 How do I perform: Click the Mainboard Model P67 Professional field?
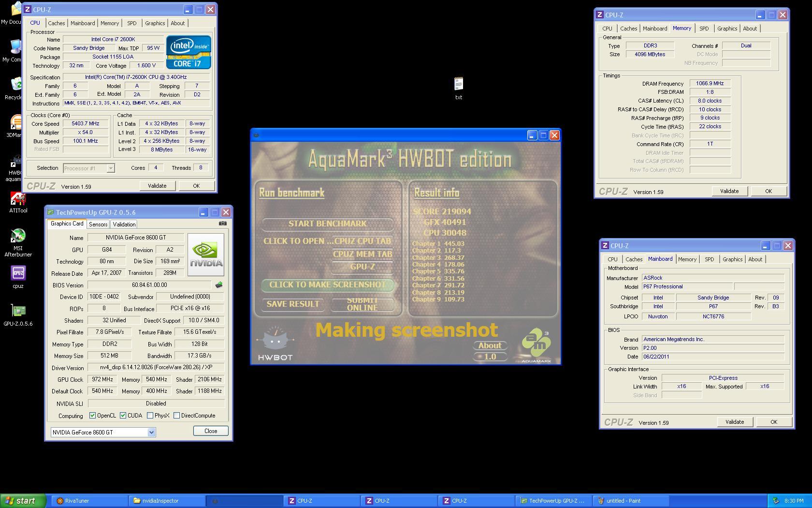[x=686, y=286]
